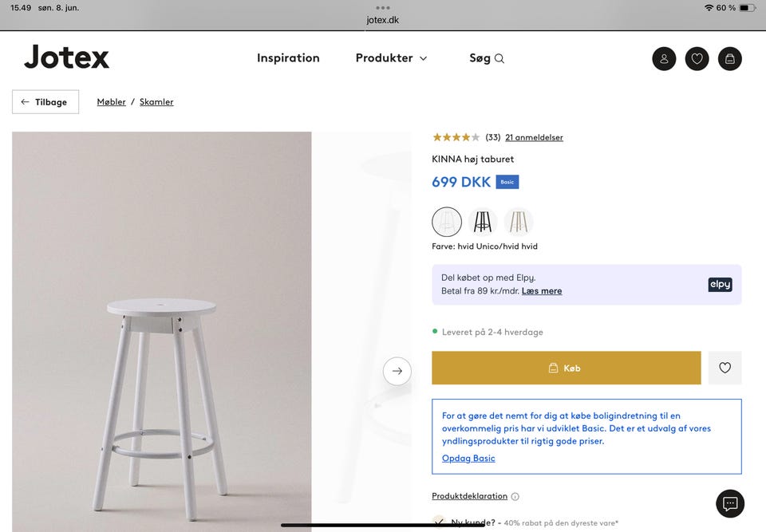Open the user account icon
Screen dimensions: 766x532
tap(664, 58)
